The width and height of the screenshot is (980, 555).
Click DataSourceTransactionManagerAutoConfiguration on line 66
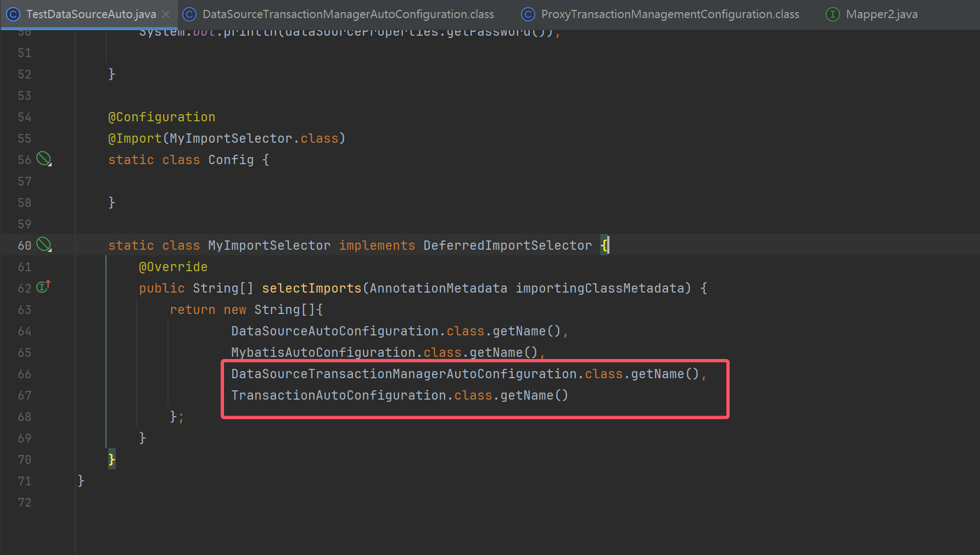[404, 374]
